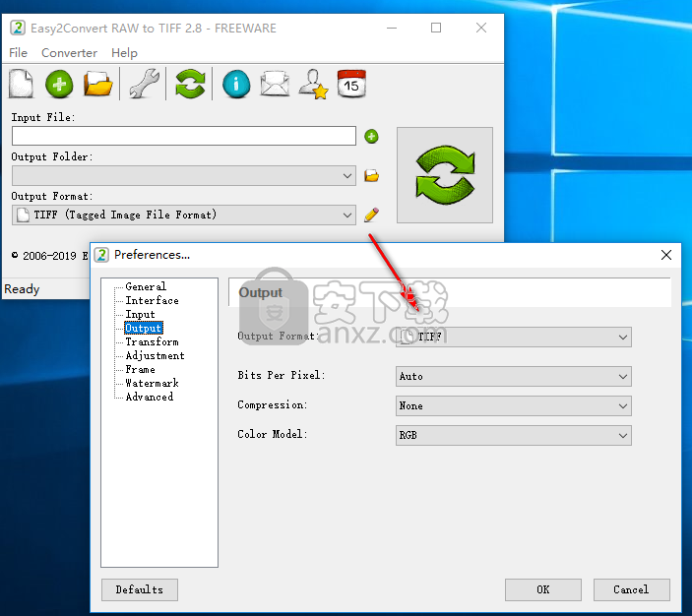This screenshot has width=692, height=616.
Task: Expand the Compression dropdown
Action: [623, 406]
